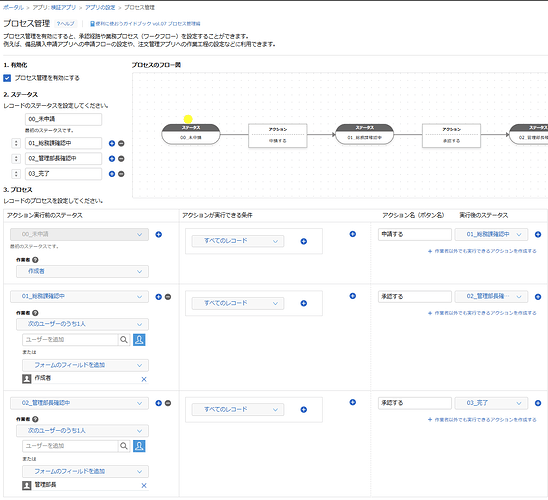The width and height of the screenshot is (548, 500).
Task: Toggle the プロセス管理を有効にする checkbox
Action: (x=7, y=78)
